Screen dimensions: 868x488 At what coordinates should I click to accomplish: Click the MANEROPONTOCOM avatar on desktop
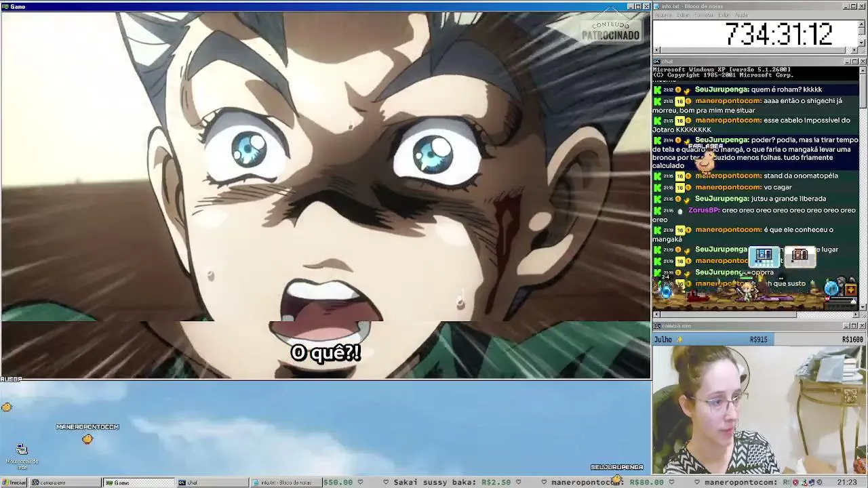coord(87,440)
